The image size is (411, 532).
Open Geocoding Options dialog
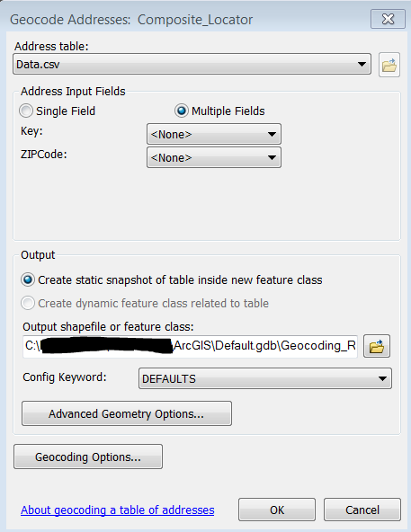pyautogui.click(x=88, y=457)
